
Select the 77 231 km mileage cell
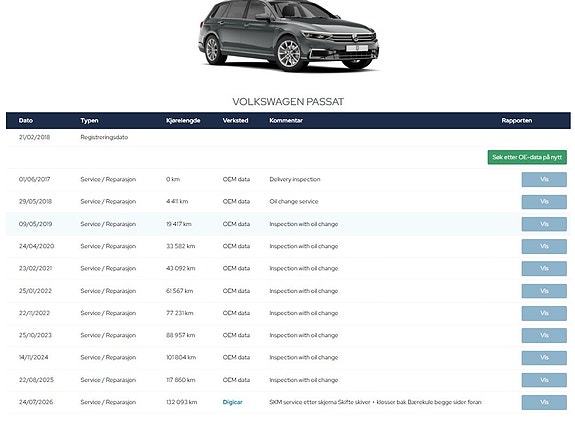180,313
